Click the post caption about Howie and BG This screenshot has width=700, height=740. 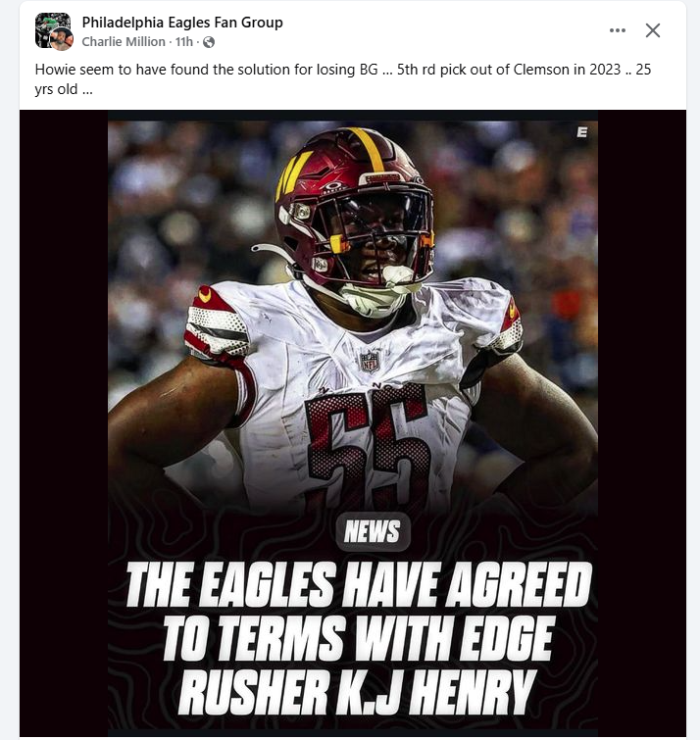pyautogui.click(x=343, y=78)
